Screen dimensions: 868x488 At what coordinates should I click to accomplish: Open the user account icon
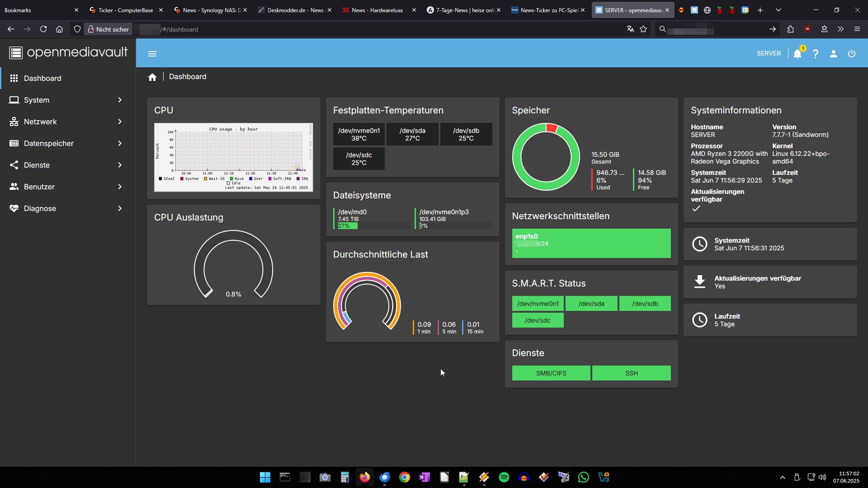tap(834, 54)
